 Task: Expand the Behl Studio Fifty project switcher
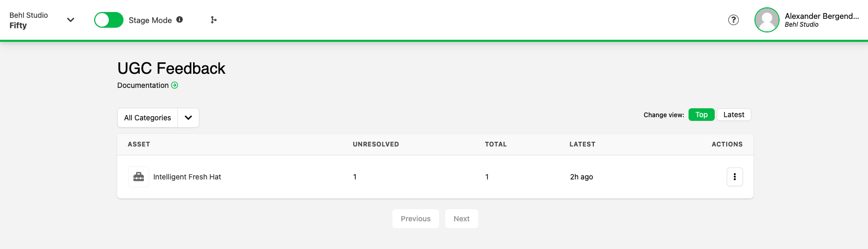pos(71,20)
